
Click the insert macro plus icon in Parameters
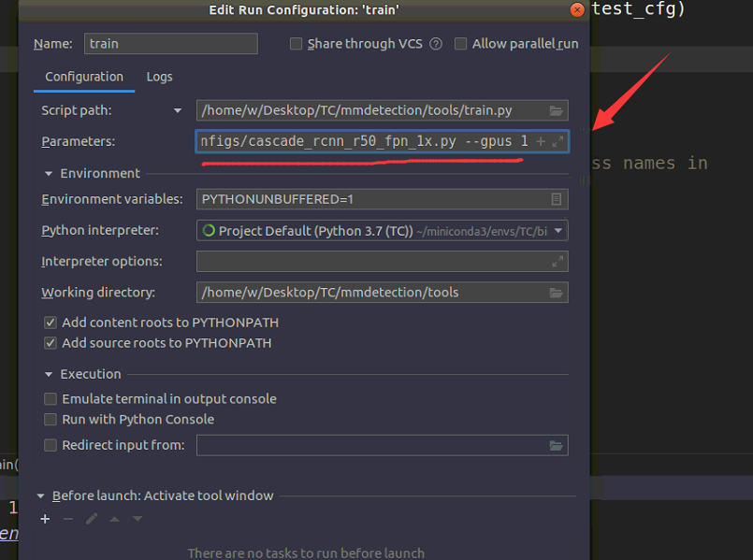tap(541, 141)
